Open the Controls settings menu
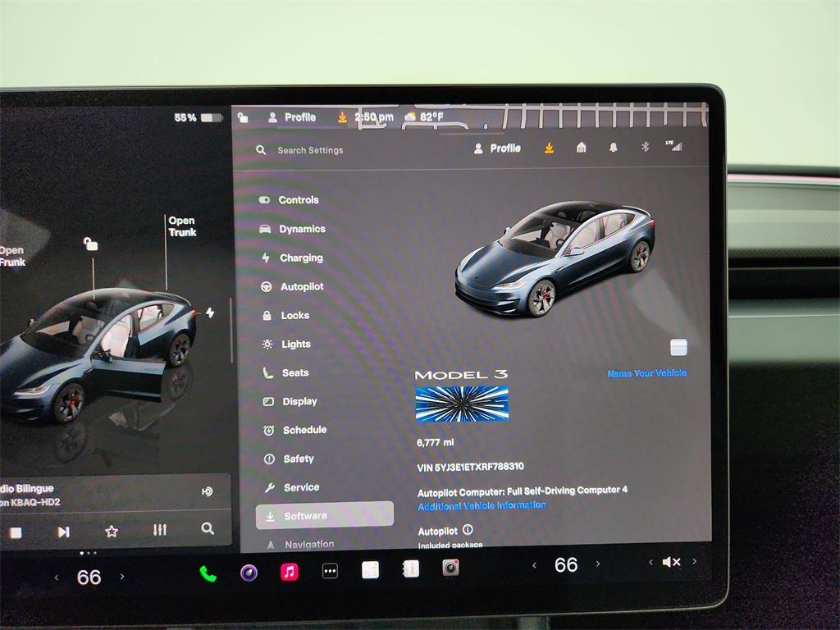The height and width of the screenshot is (630, 840). pos(290,200)
